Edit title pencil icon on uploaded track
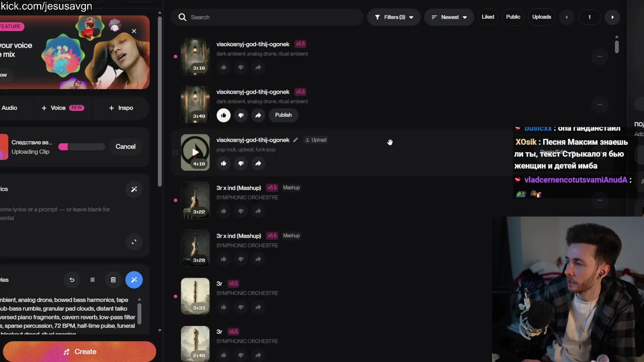Screen dimensions: 644x362 click(x=295, y=140)
